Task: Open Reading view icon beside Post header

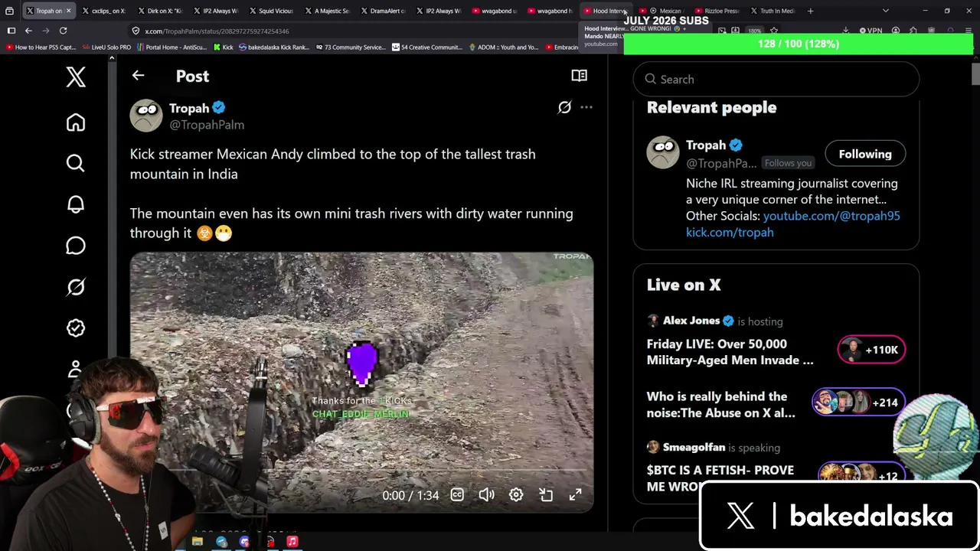Action: click(579, 76)
